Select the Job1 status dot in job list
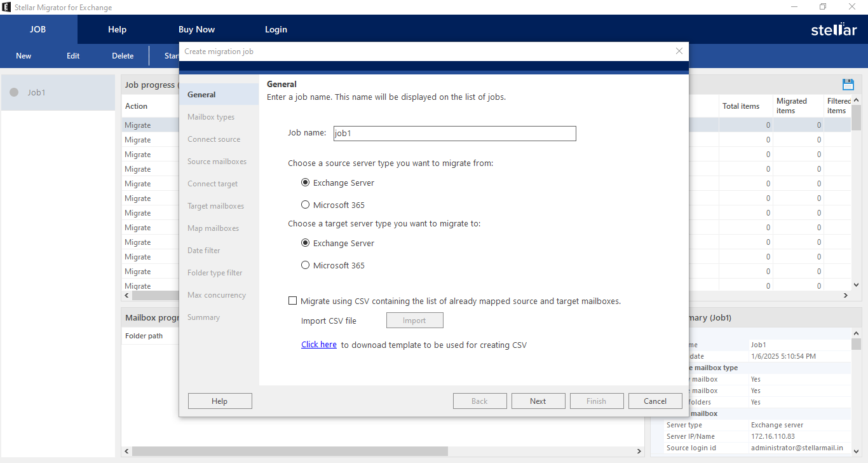Viewport: 868px width, 463px height. coord(14,92)
